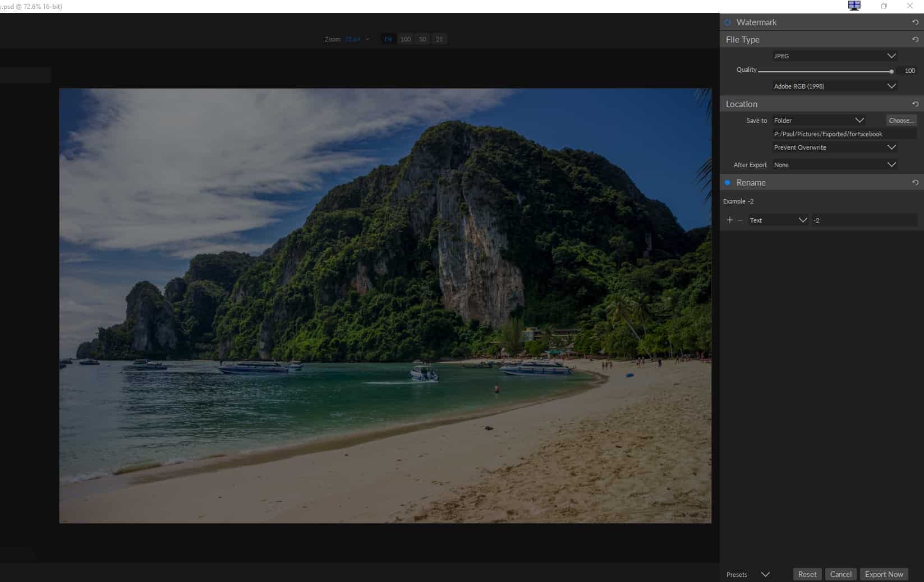The image size is (924, 582).
Task: Click the export folder path field
Action: click(x=844, y=134)
